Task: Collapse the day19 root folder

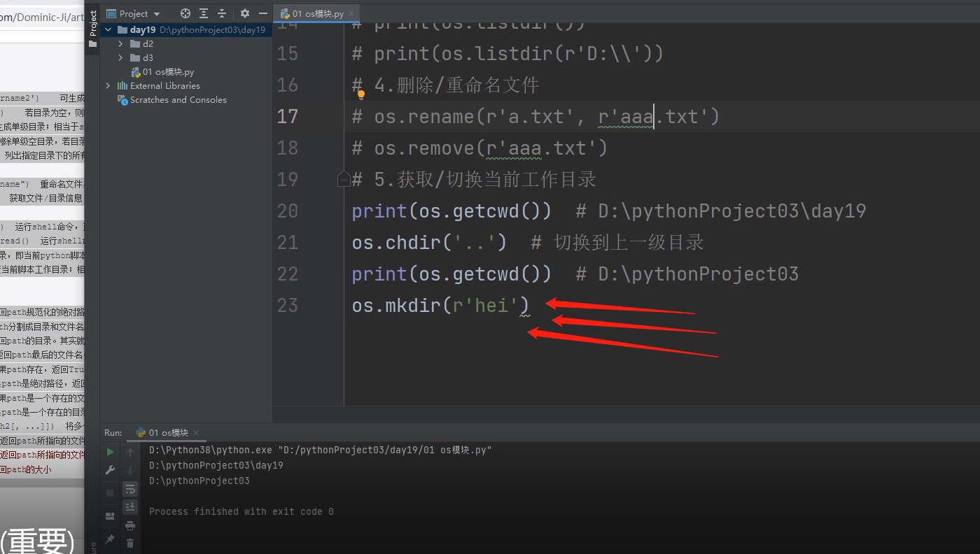Action: (108, 30)
